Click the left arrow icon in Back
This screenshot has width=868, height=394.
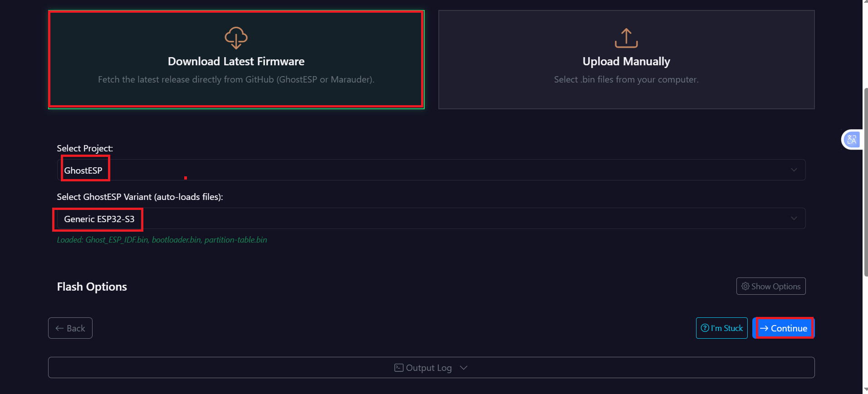coord(59,328)
